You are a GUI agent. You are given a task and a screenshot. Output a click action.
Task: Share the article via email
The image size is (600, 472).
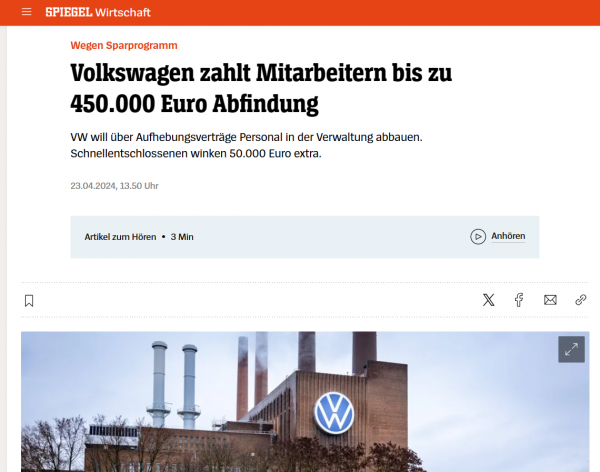(550, 300)
